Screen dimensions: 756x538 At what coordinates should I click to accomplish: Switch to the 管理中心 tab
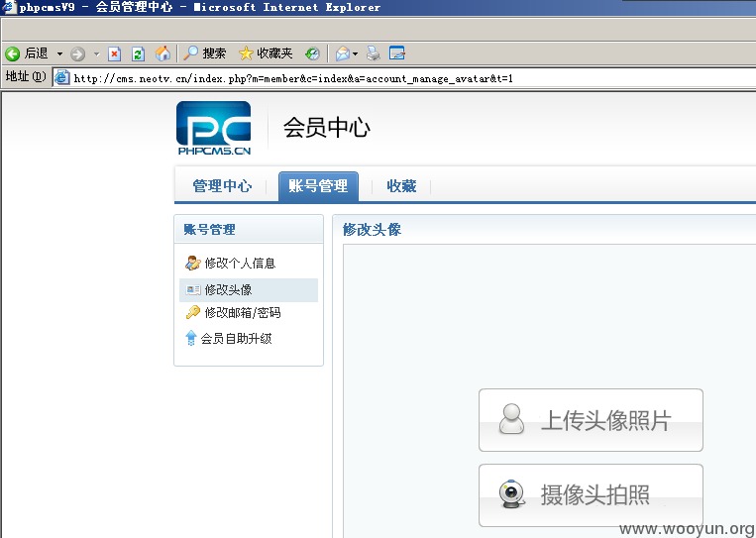[x=222, y=186]
